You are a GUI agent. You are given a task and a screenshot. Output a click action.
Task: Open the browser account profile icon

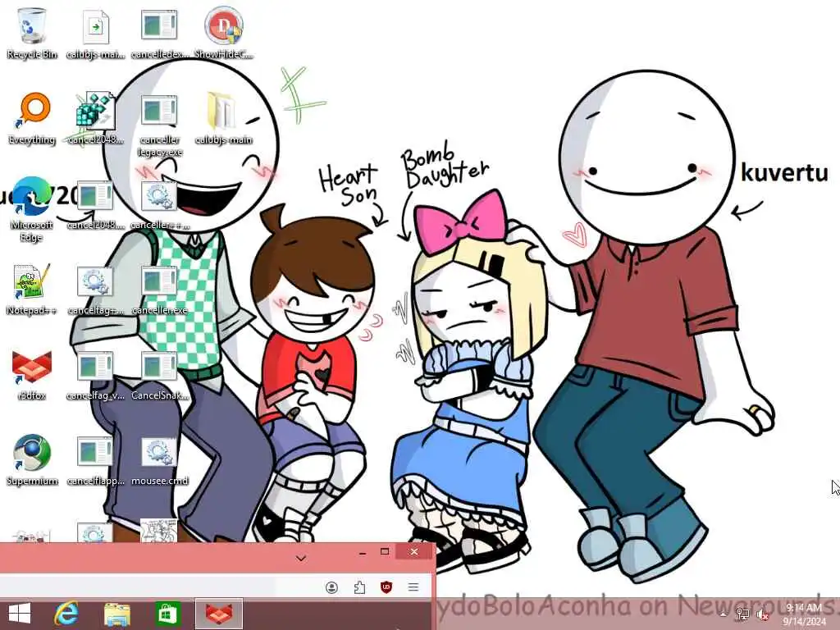pos(331,587)
